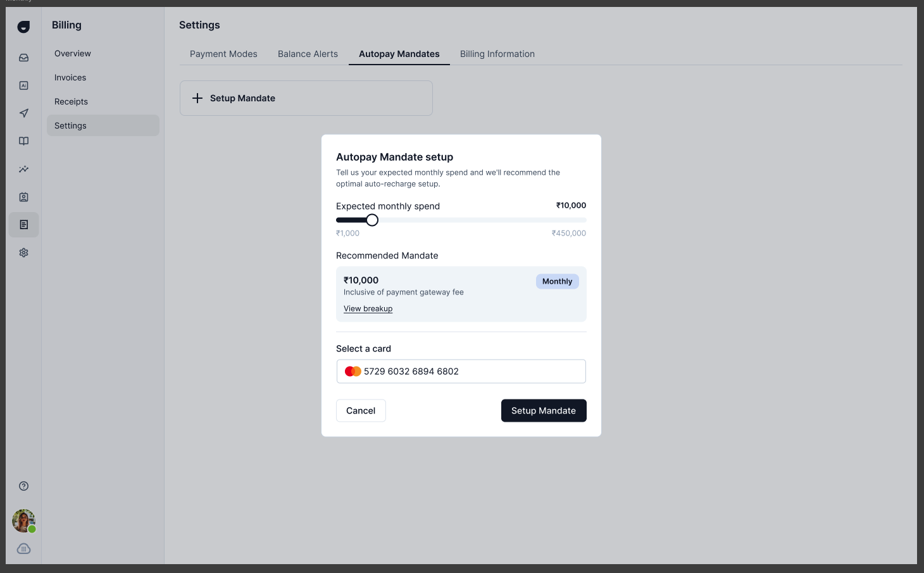Viewport: 924px width, 573px height.
Task: Open the analytics sparkline icon
Action: point(23,169)
